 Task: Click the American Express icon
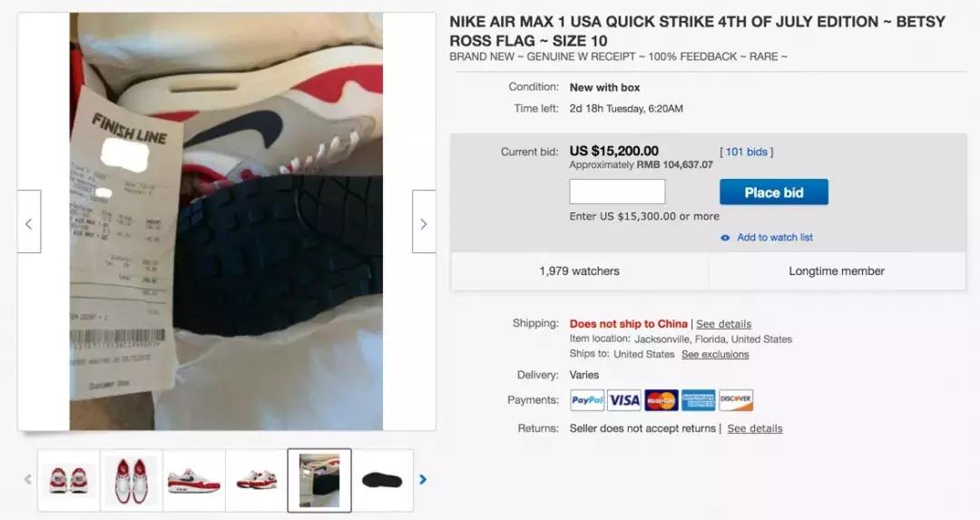tap(699, 400)
